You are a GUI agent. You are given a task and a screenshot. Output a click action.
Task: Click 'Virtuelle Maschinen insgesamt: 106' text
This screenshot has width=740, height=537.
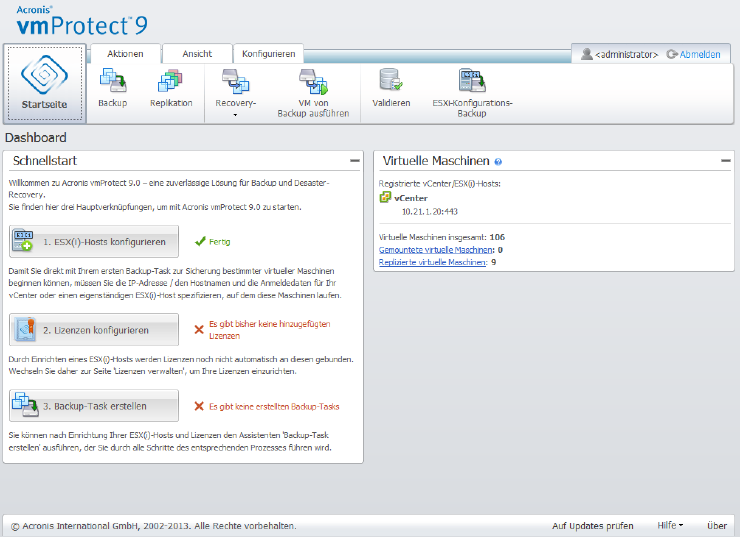pyautogui.click(x=442, y=237)
